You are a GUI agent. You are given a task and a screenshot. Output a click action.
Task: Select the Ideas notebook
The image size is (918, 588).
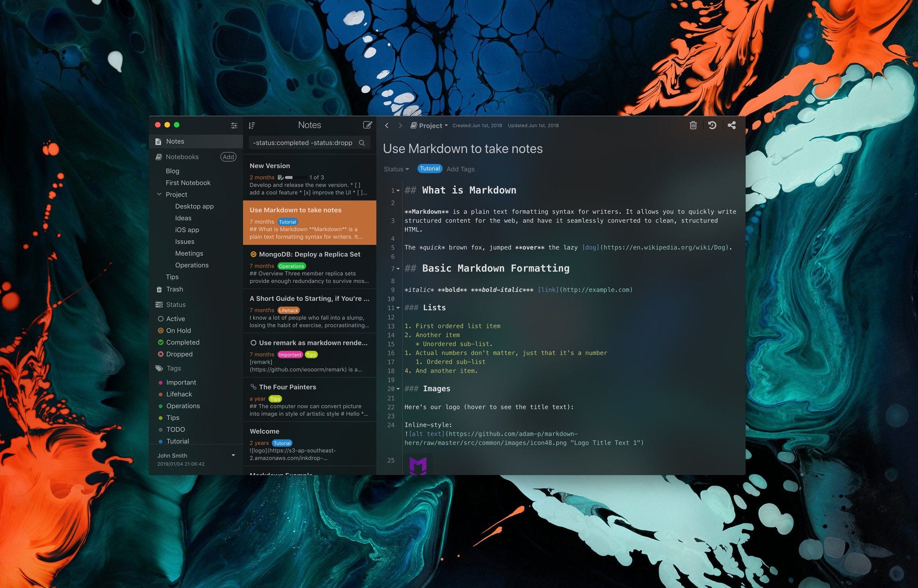point(183,218)
